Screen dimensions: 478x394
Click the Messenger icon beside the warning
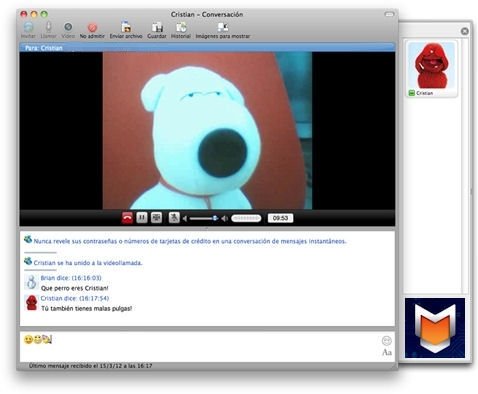point(28,239)
